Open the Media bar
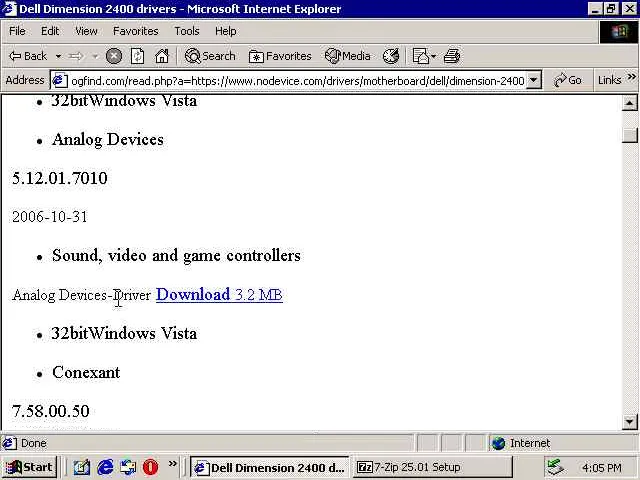This screenshot has height=480, width=640. [x=348, y=56]
